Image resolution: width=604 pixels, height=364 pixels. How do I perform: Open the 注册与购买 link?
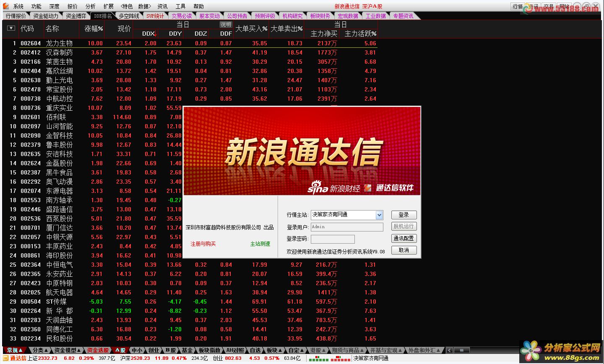(x=203, y=244)
